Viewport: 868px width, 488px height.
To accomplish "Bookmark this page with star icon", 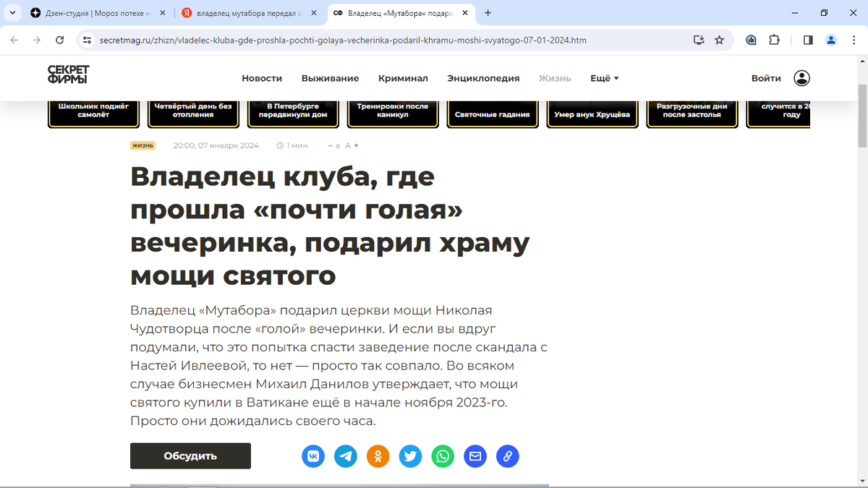I will coord(719,40).
